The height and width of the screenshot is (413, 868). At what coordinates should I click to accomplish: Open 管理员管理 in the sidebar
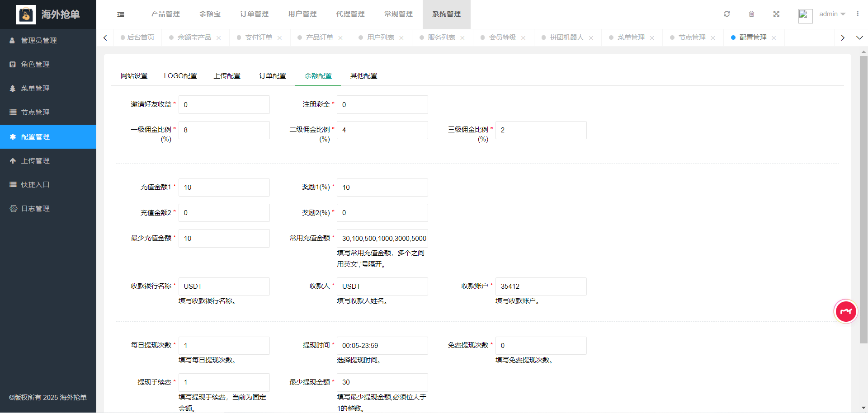pyautogui.click(x=39, y=41)
